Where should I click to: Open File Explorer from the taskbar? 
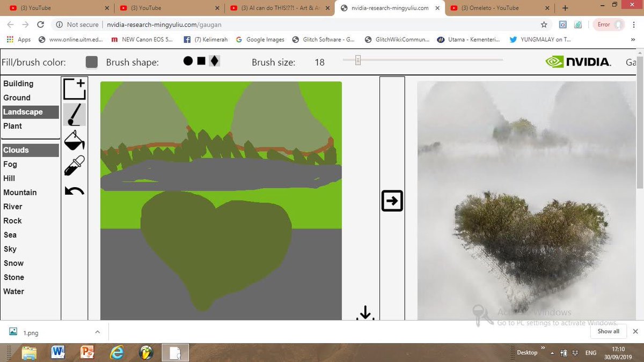[x=29, y=352]
